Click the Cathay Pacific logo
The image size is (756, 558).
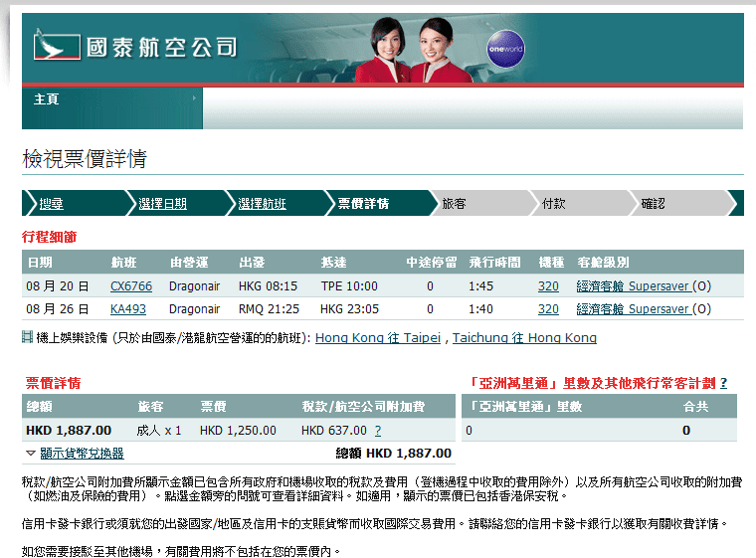tap(136, 47)
